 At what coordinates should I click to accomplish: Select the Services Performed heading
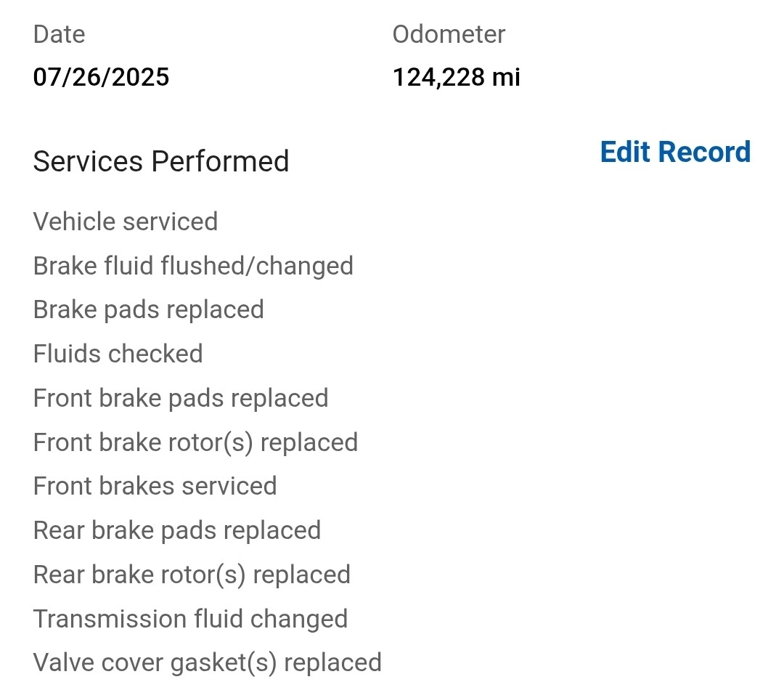160,161
